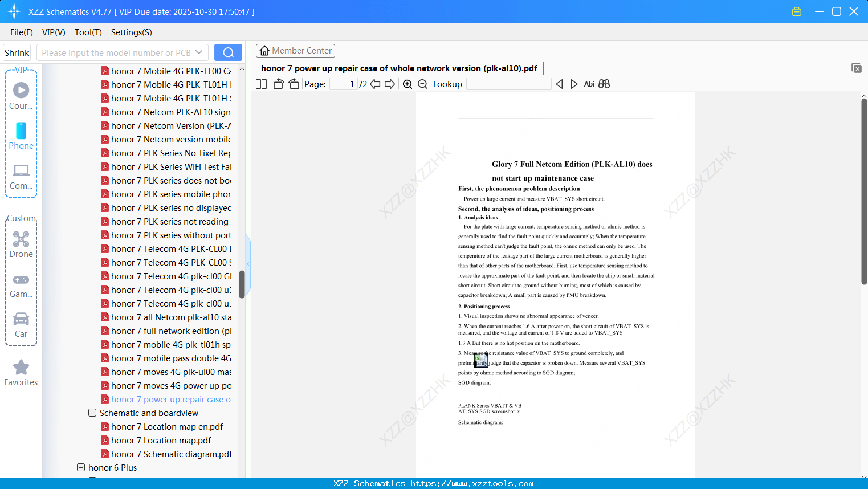
Task: Toggle the Abi match option
Action: click(589, 84)
